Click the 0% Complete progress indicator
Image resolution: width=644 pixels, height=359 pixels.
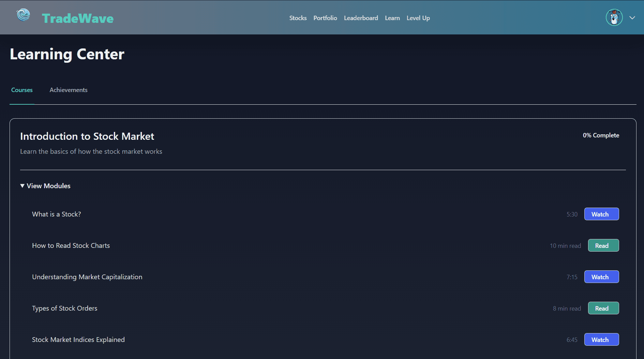[601, 135]
